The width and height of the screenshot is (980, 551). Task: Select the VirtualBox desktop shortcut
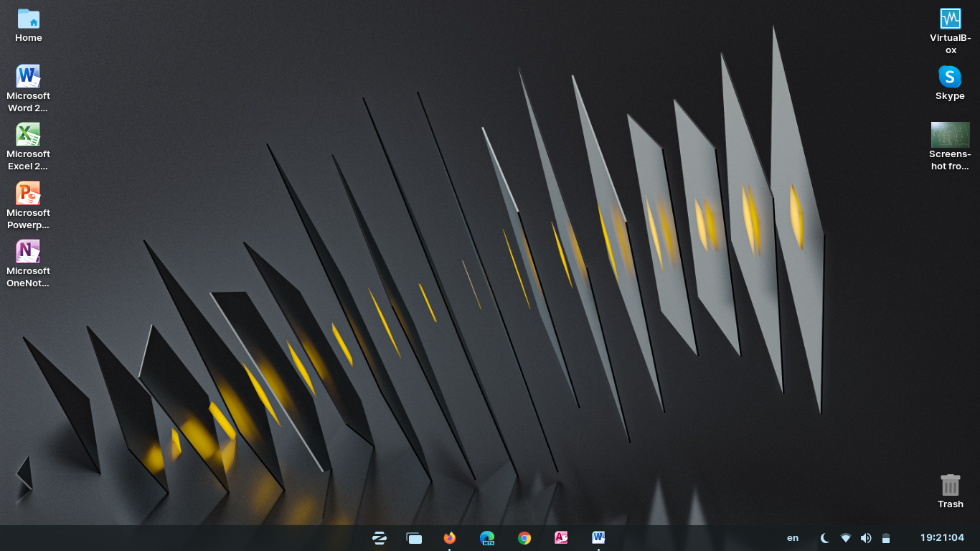(950, 19)
